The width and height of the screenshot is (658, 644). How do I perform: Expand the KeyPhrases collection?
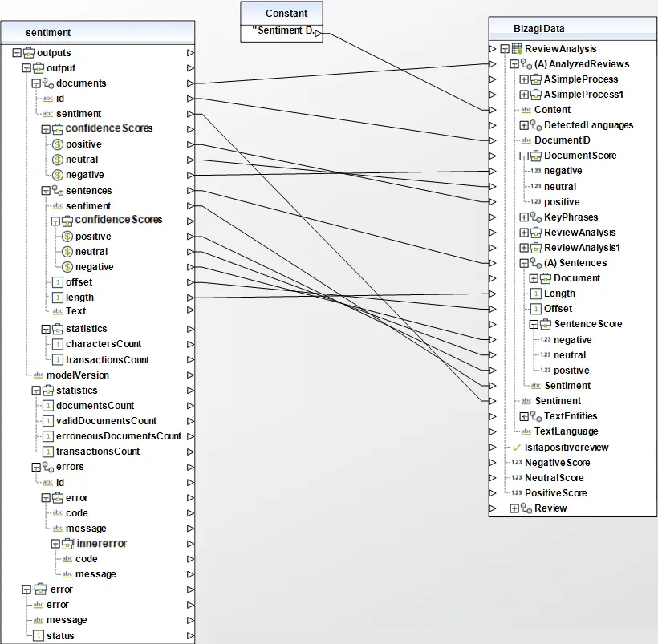[x=524, y=217]
